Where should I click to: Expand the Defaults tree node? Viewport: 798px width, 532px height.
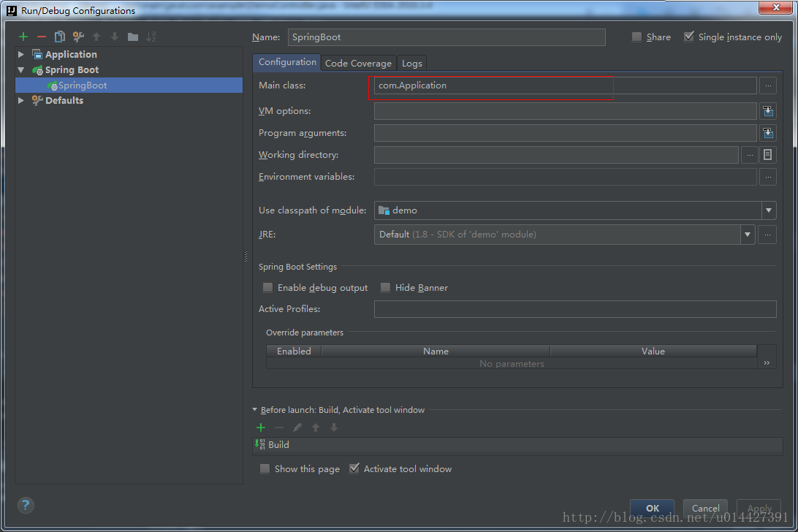pyautogui.click(x=21, y=101)
